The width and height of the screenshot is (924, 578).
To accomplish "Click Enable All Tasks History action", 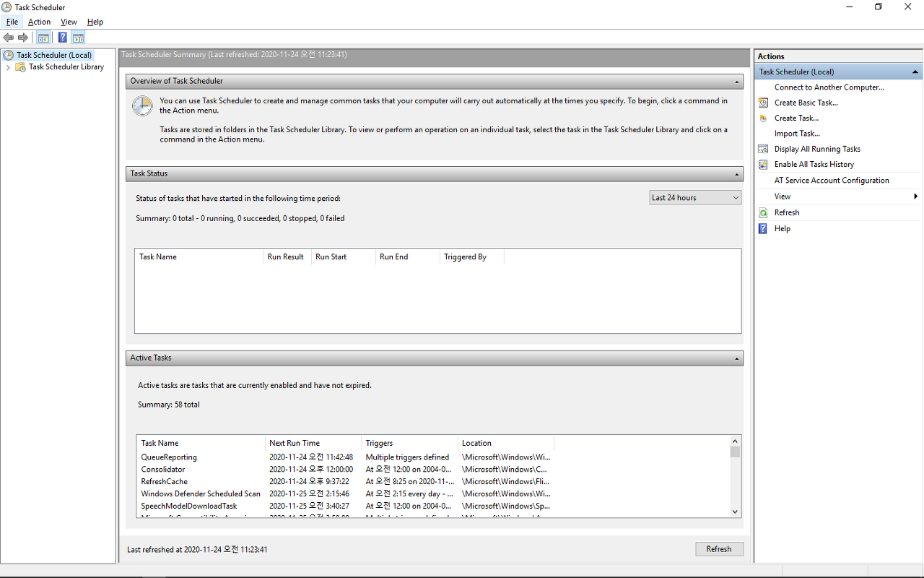I will coord(814,164).
